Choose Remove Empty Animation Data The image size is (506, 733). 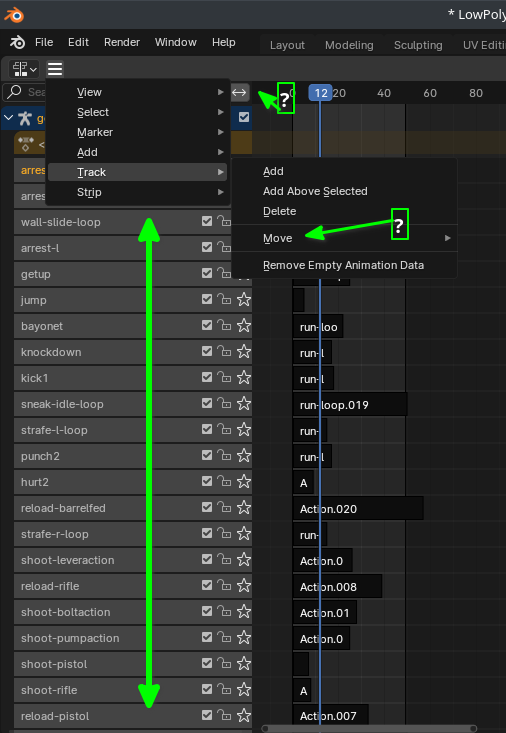coord(345,266)
